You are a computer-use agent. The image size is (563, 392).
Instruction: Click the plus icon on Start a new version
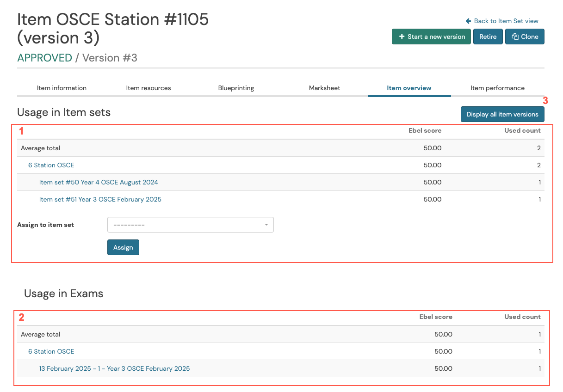point(402,37)
